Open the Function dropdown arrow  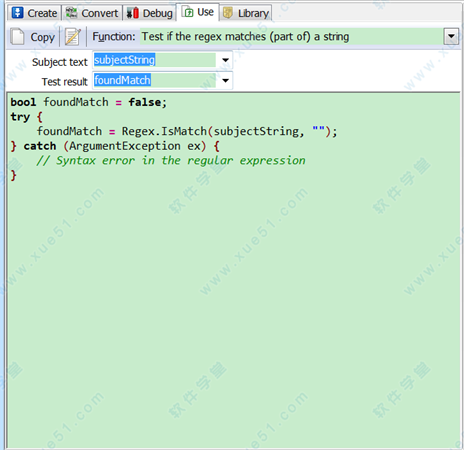point(451,37)
